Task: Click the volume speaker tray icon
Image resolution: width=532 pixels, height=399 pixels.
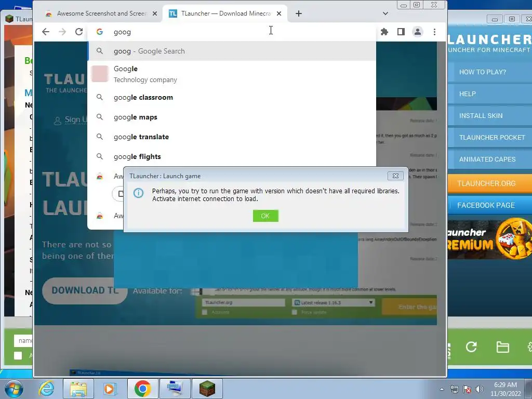Action: pos(479,389)
